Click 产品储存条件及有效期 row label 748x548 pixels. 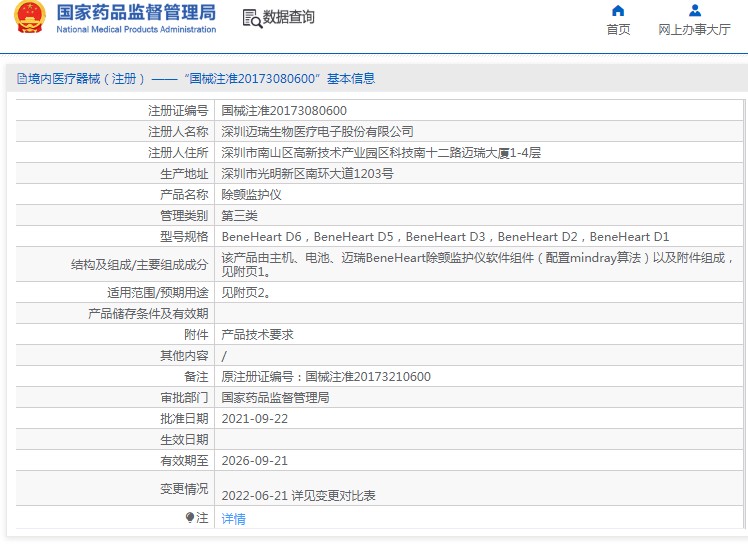tap(148, 313)
